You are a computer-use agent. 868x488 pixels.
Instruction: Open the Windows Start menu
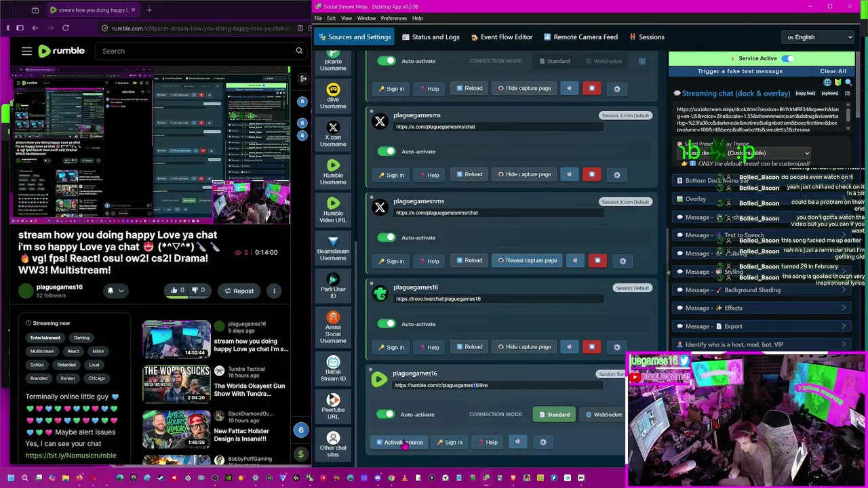coord(11,478)
